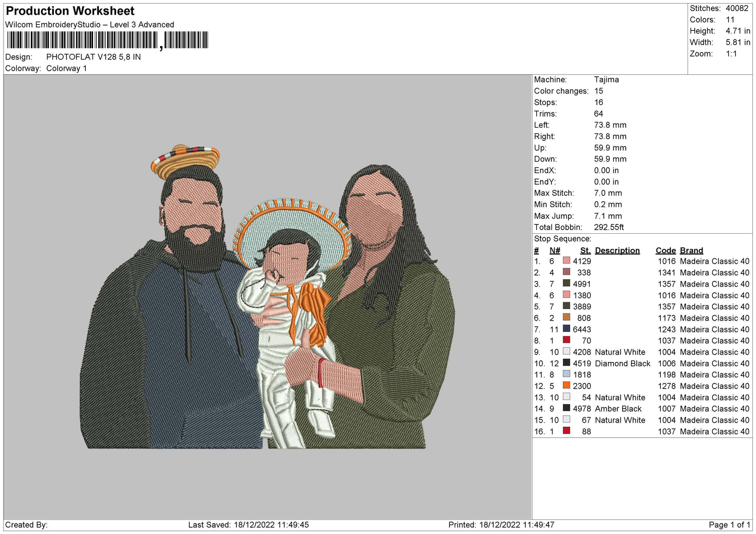Click the Min Stitch value '0.2 mm'
The image size is (756, 534).
point(608,204)
